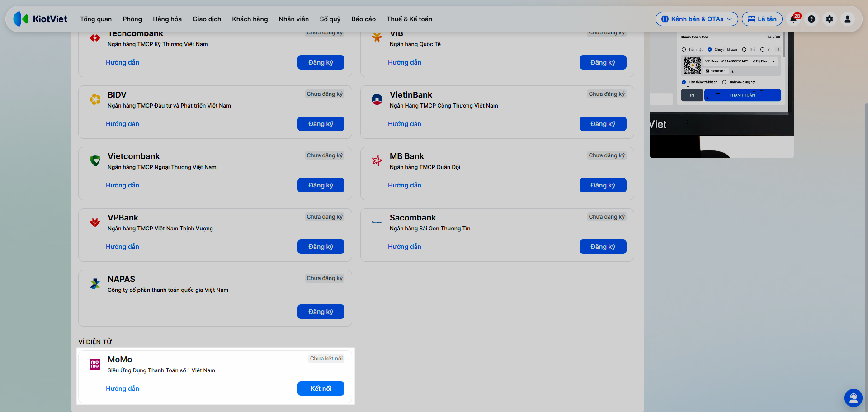Click Ngân Hàng TMCP Công Thương Việt Nam text

pyautogui.click(x=444, y=106)
